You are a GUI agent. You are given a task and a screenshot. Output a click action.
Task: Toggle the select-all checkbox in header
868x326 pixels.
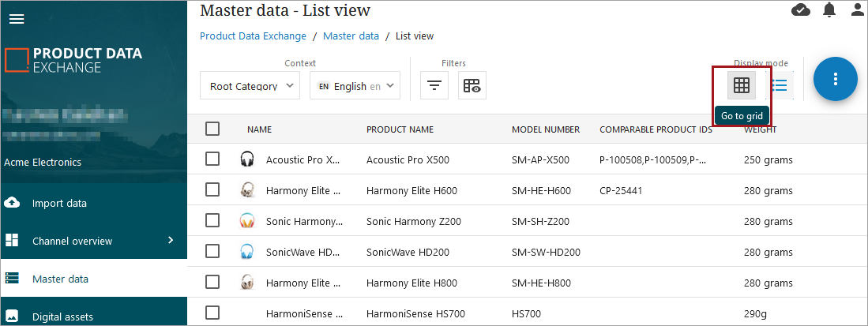212,129
